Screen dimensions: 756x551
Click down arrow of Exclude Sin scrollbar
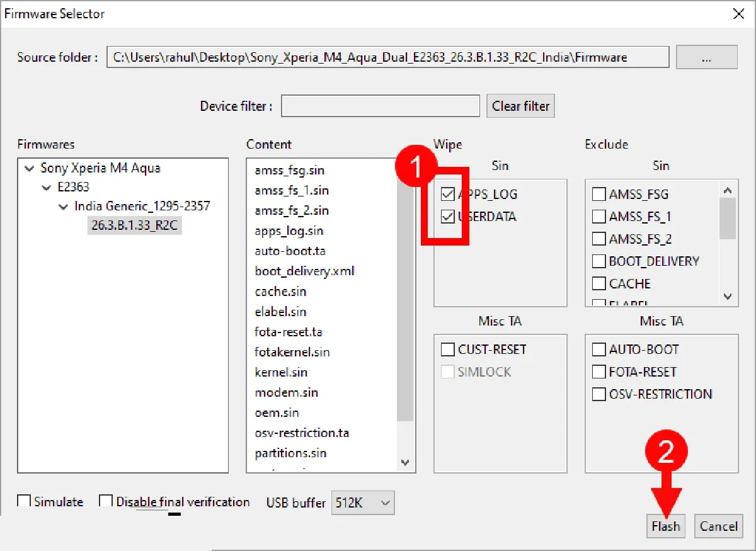[728, 296]
